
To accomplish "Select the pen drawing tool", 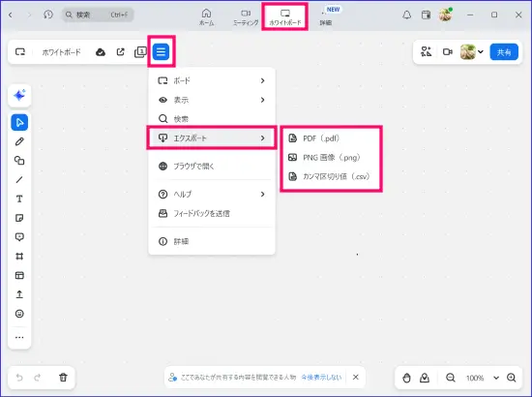I will pos(19,141).
